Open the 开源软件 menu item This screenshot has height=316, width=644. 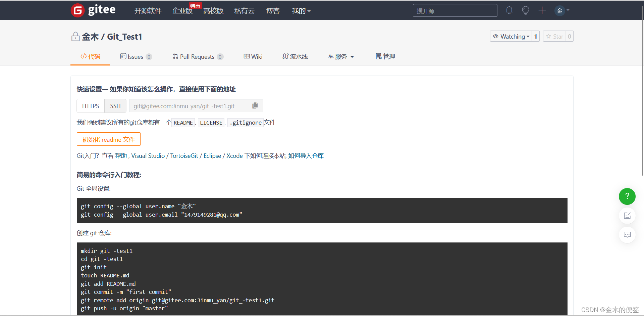coord(148,11)
